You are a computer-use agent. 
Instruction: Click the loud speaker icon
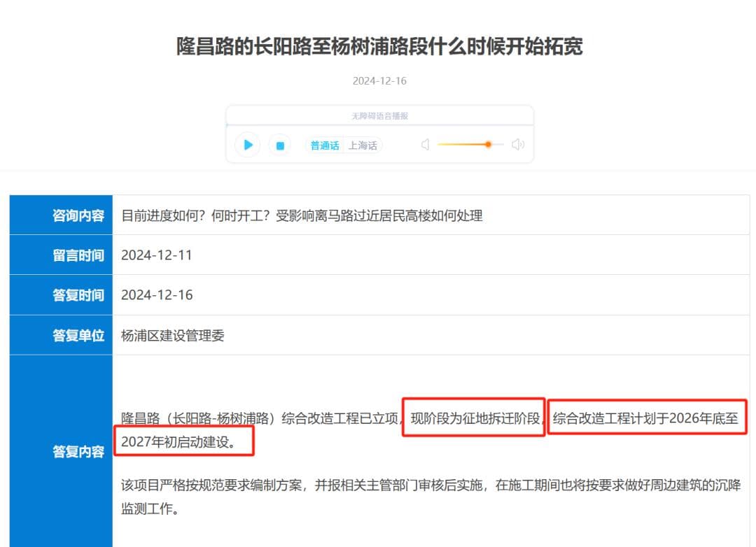(517, 145)
